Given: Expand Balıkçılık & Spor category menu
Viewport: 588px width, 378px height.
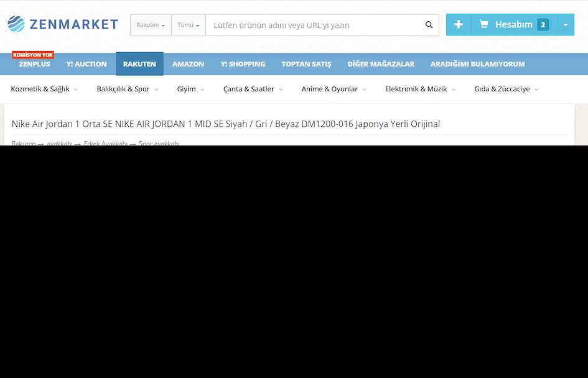Looking at the screenshot, I should (x=128, y=89).
